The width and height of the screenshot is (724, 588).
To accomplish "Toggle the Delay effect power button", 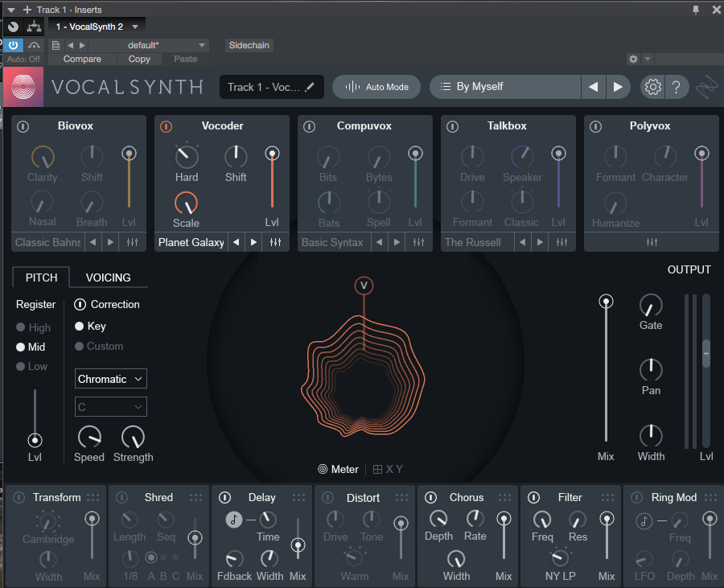I will click(224, 497).
